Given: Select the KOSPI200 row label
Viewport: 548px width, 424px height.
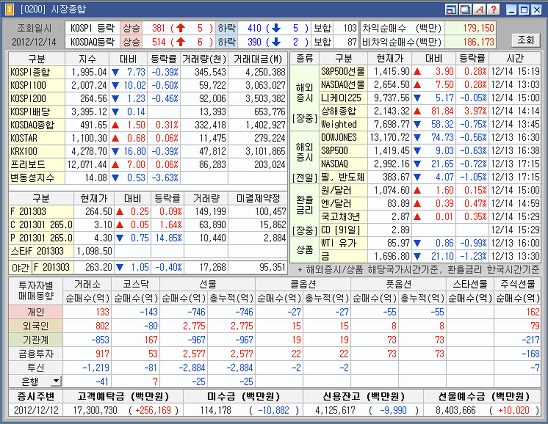Looking at the screenshot, I should 37,99.
